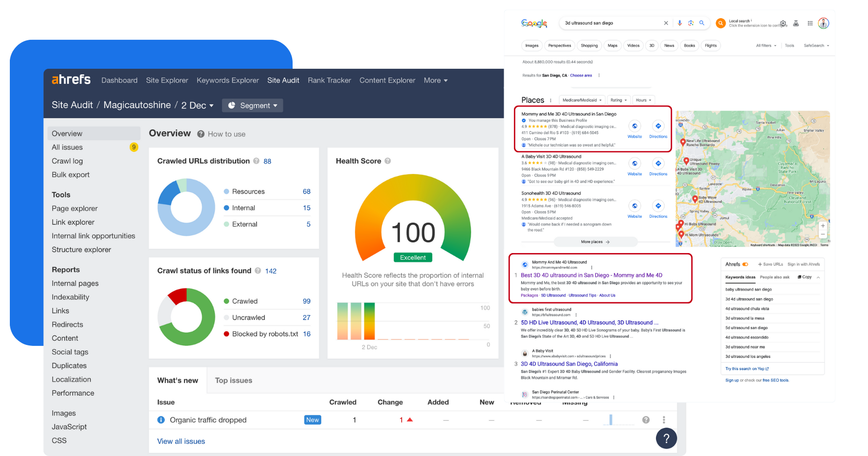Click the Google account profile picture
The height and width of the screenshot is (456, 868).
824,23
